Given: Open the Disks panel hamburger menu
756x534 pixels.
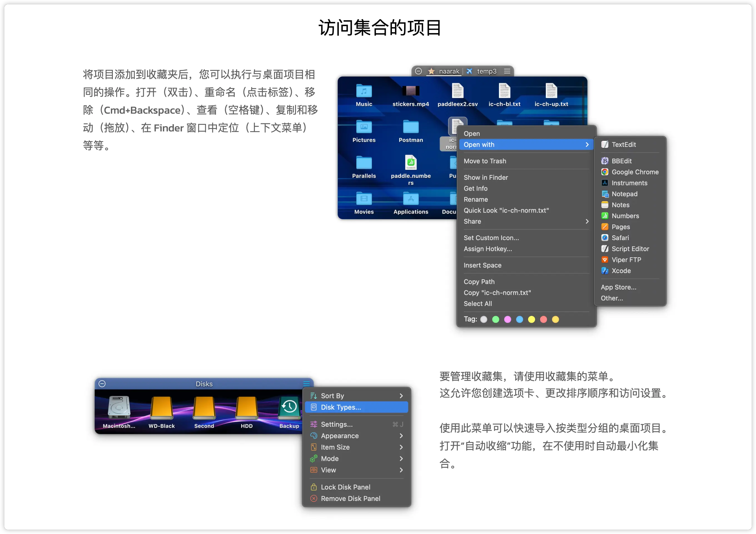Looking at the screenshot, I should click(306, 383).
